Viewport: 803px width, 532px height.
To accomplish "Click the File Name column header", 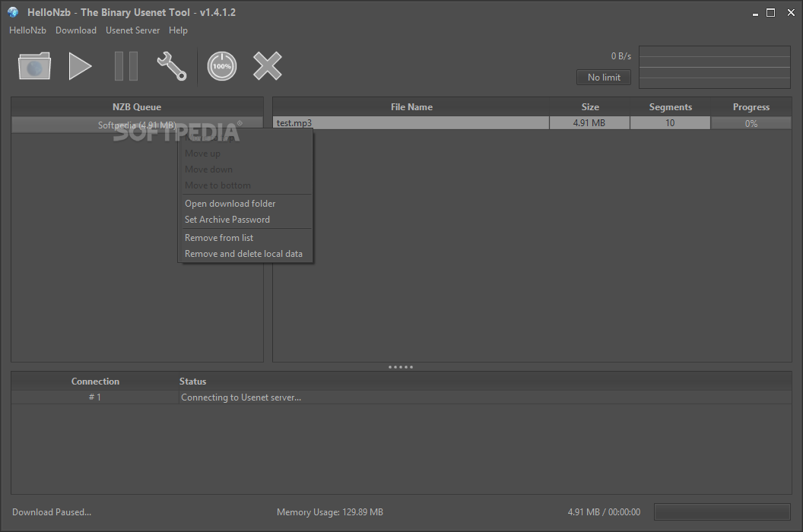I will pyautogui.click(x=411, y=107).
